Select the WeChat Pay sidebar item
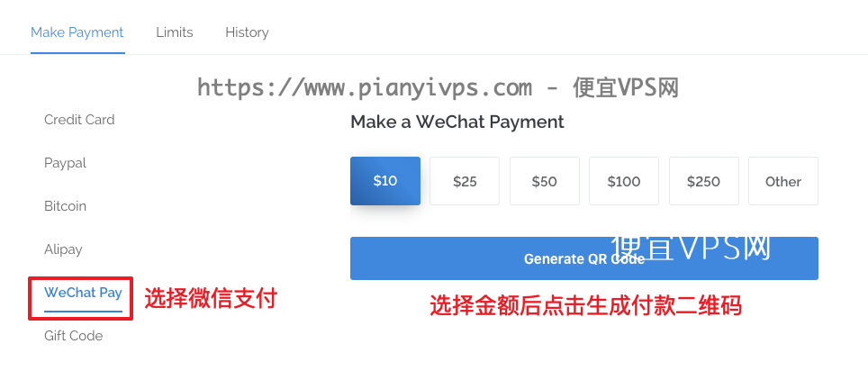The width and height of the screenshot is (868, 389). click(83, 293)
